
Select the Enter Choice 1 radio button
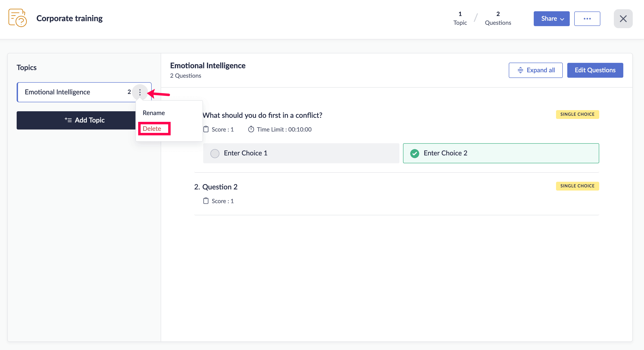pyautogui.click(x=215, y=153)
